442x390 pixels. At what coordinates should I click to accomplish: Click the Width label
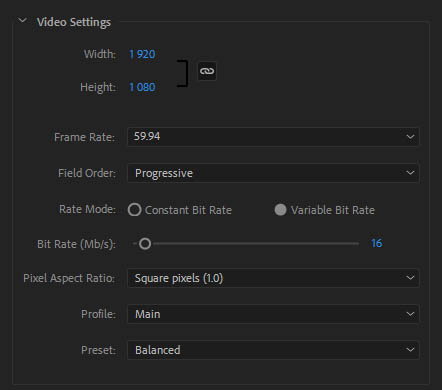[x=100, y=54]
